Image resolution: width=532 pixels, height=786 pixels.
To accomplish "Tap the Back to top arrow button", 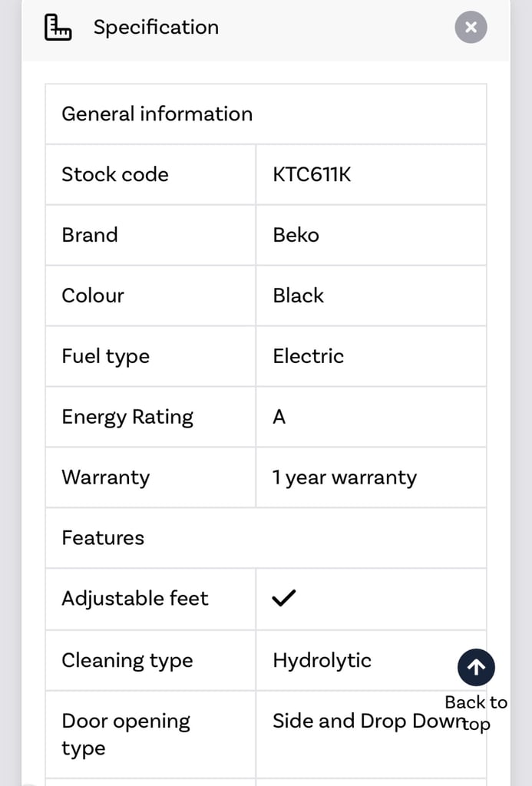I will 476,667.
